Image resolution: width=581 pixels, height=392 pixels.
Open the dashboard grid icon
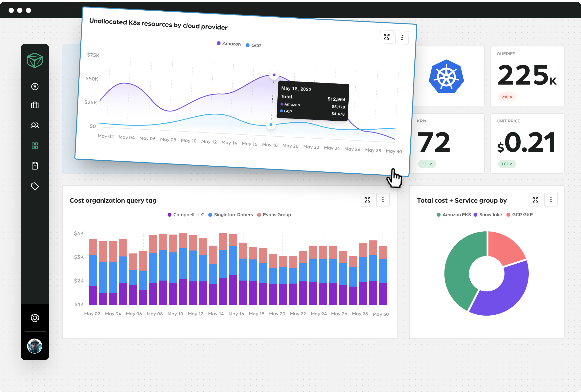35,146
